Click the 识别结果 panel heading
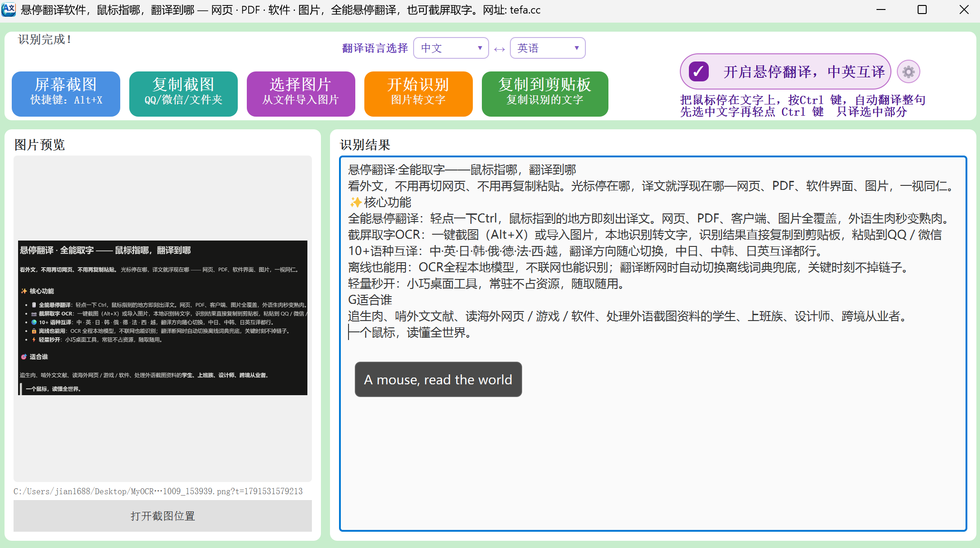 pyautogui.click(x=365, y=145)
